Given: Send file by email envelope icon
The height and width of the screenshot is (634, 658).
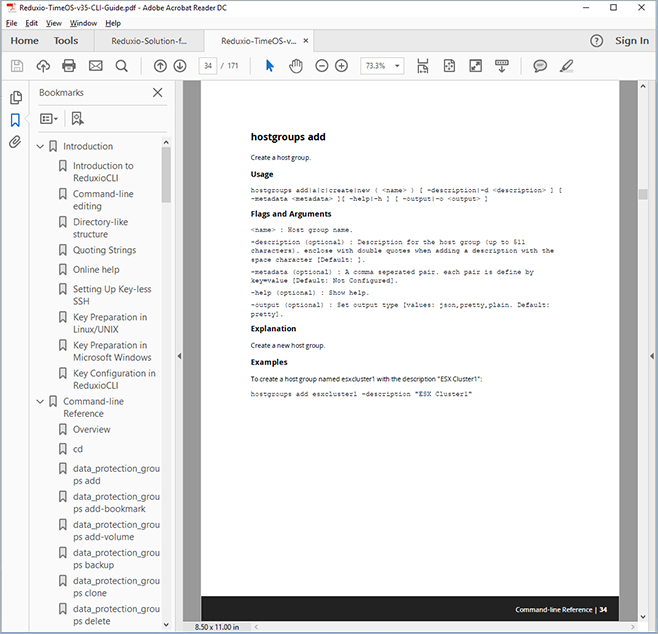Looking at the screenshot, I should point(96,66).
